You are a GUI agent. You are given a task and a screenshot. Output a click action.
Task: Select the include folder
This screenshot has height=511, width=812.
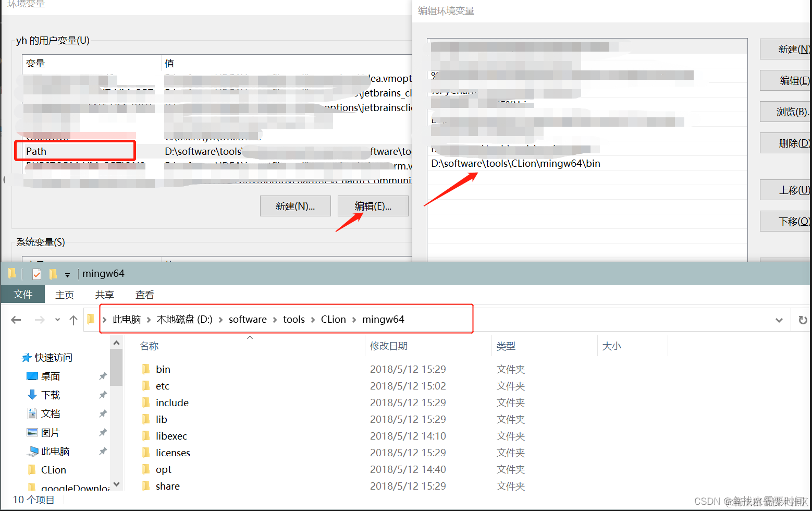tap(172, 403)
